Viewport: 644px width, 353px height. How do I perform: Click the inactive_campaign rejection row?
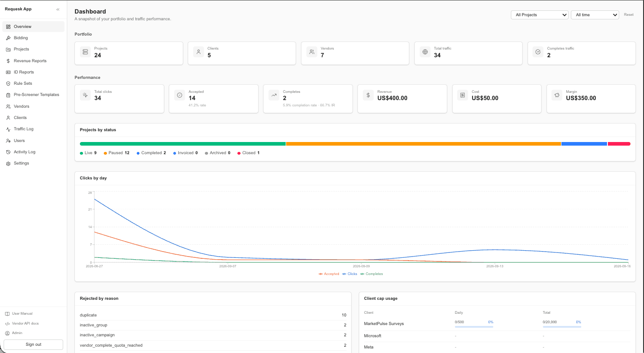213,335
